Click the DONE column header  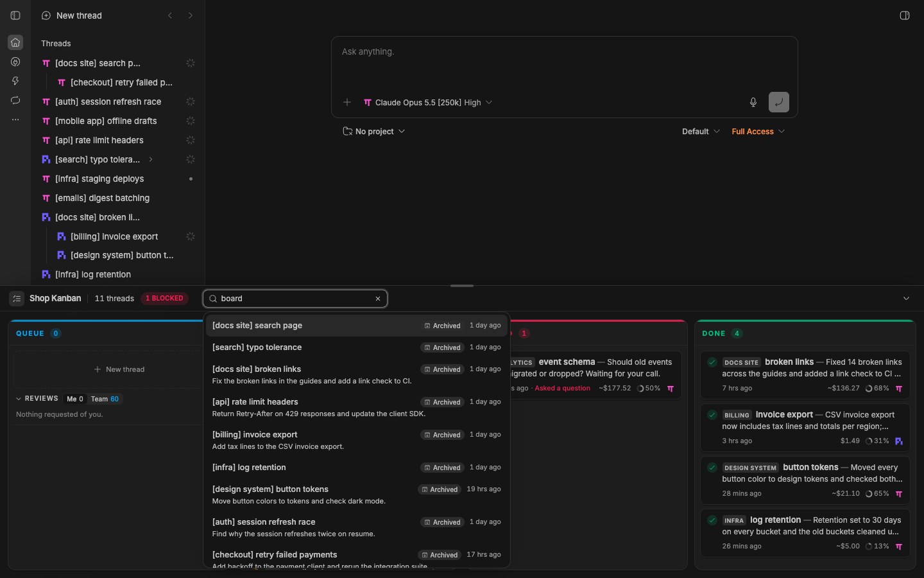[x=714, y=333]
